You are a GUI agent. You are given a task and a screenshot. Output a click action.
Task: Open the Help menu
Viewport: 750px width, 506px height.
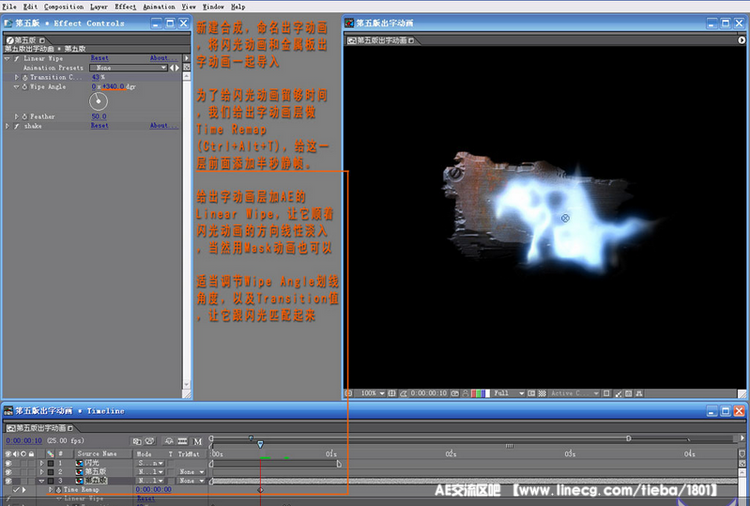click(238, 7)
